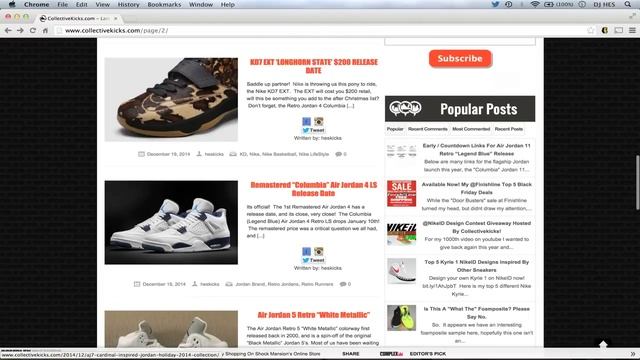Open the Edit menu
Screen dimensions: 640x360
82,4
